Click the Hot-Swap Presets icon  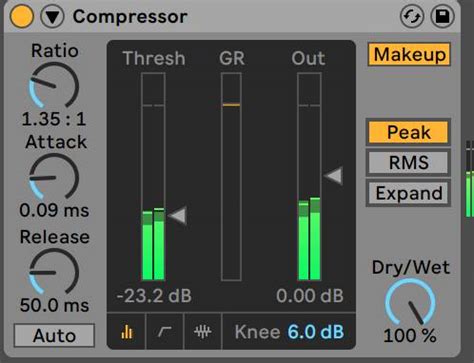coord(412,16)
